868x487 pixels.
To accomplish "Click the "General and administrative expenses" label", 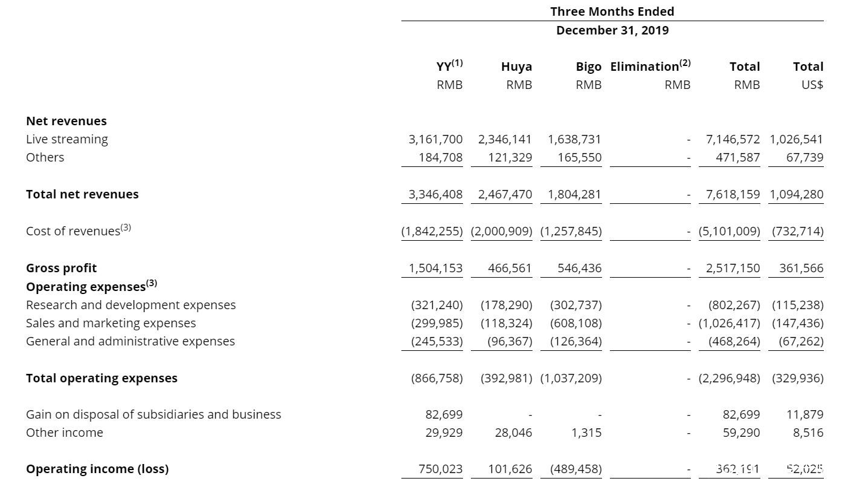I will click(130, 341).
